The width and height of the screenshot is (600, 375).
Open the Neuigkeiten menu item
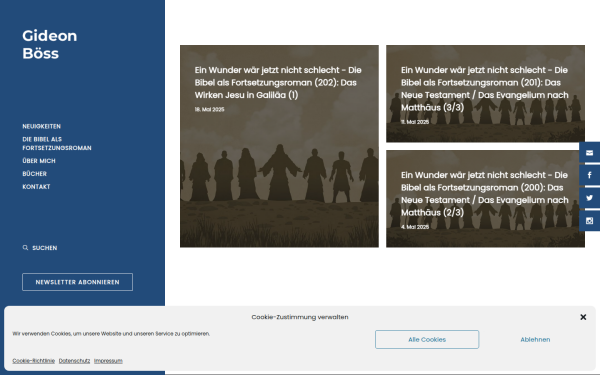(41, 126)
